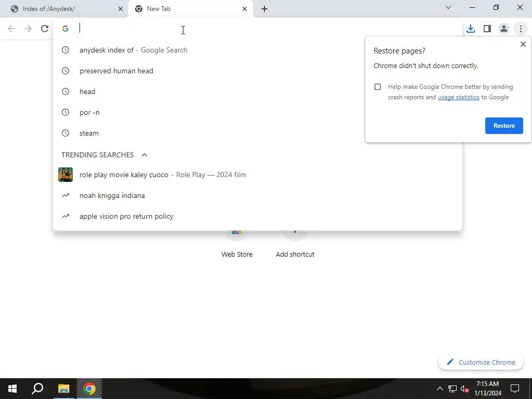Select the preserved human head suggestion
The width and height of the screenshot is (532, 399).
(257, 71)
